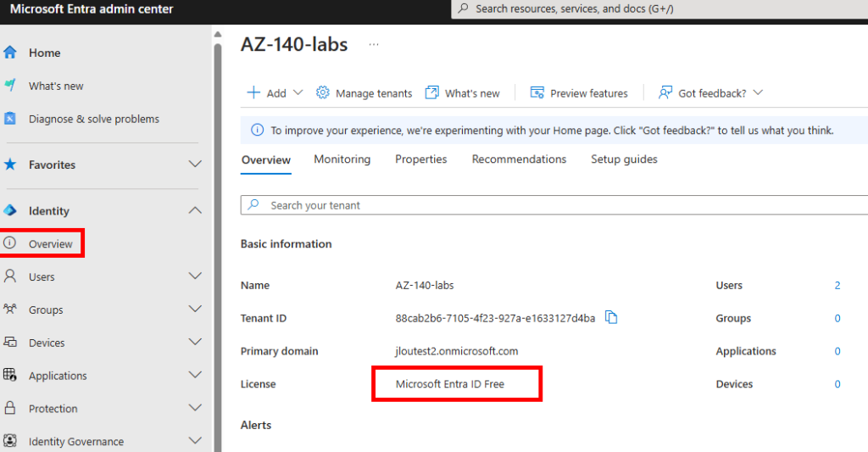Viewport: 868px width, 452px height.
Task: Click the AZ-140-labs name value
Action: 425,285
